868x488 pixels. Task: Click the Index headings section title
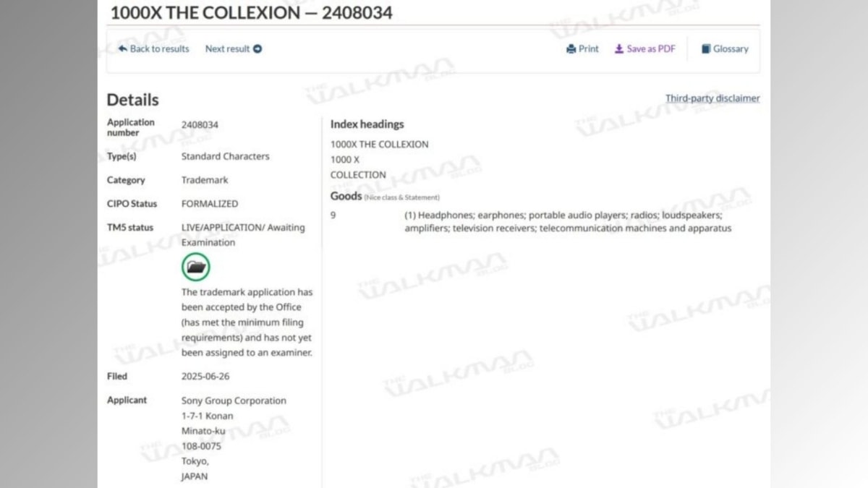tap(367, 124)
